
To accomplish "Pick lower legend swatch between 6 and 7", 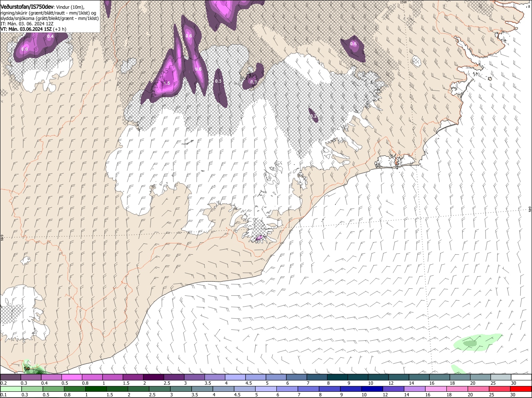I will point(286,389).
